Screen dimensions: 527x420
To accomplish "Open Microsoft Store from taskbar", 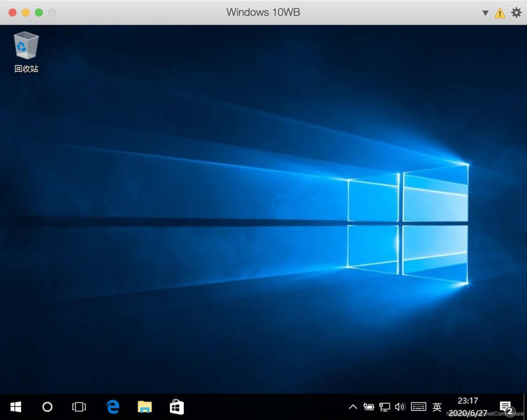I will 177,407.
